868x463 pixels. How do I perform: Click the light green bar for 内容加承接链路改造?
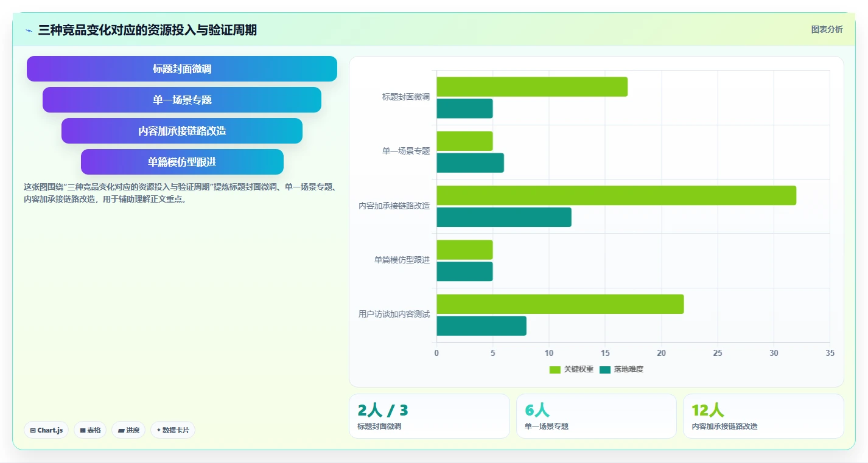pyautogui.click(x=616, y=195)
